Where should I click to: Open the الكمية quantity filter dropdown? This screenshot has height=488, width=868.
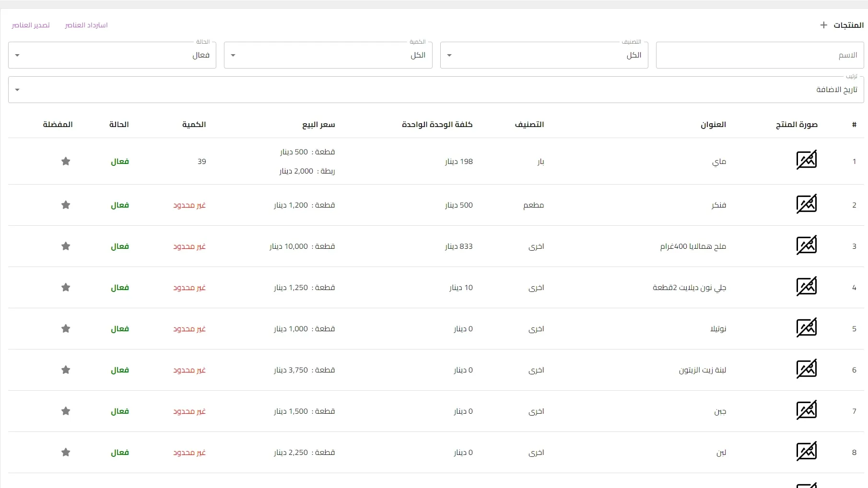328,55
